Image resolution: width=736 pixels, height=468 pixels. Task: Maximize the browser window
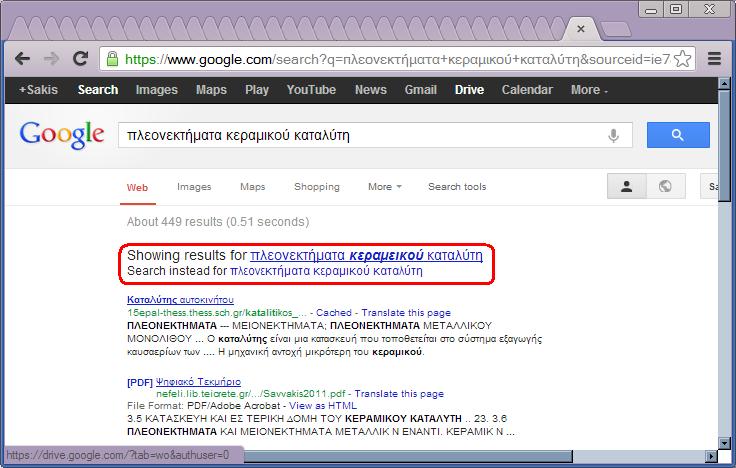[675, 9]
